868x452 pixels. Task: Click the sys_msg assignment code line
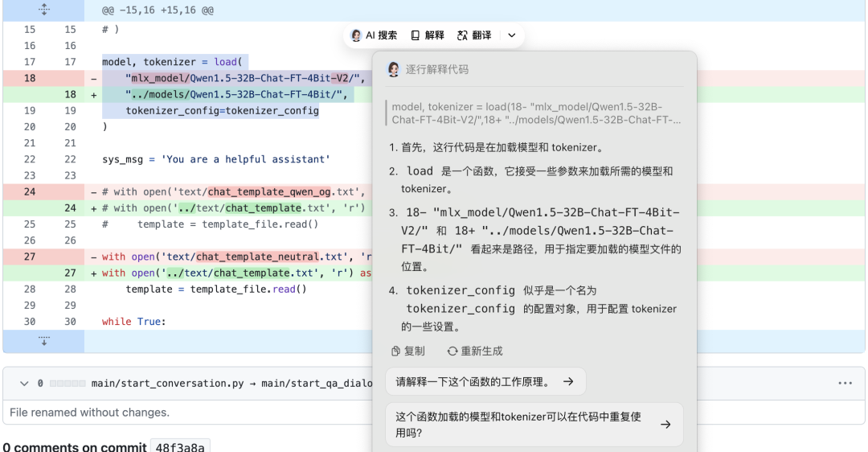click(216, 159)
